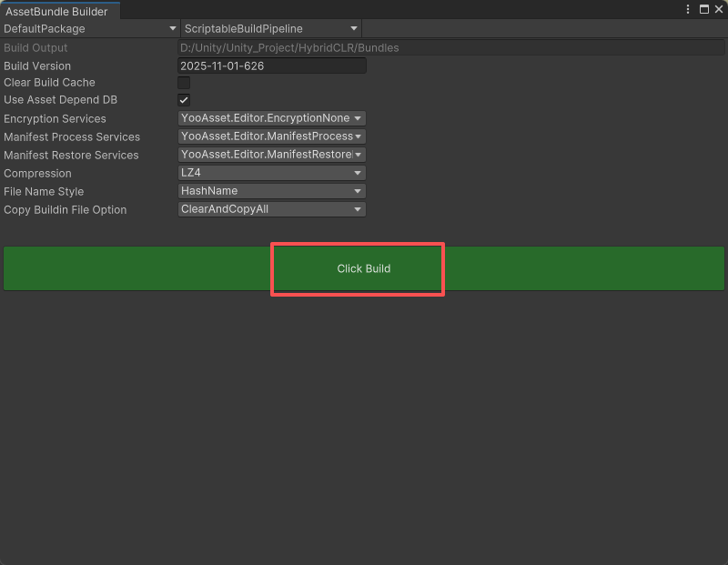
Task: Open the ScriptableBuildPipeline dropdown
Action: click(271, 29)
